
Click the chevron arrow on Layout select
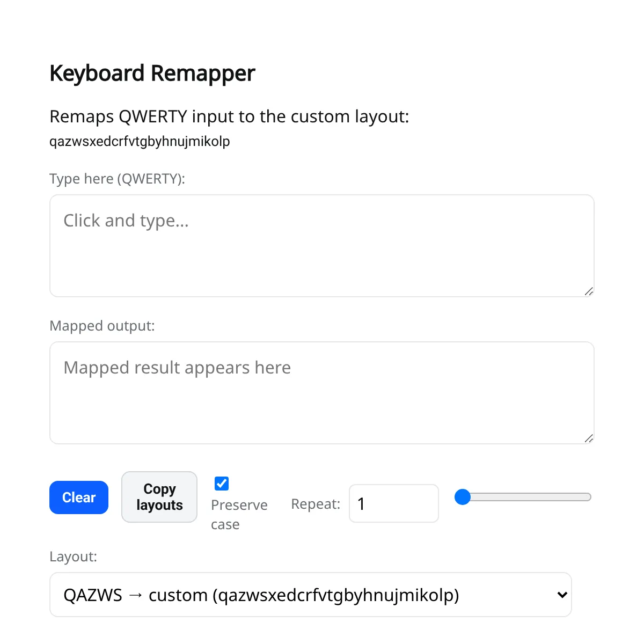pos(562,595)
